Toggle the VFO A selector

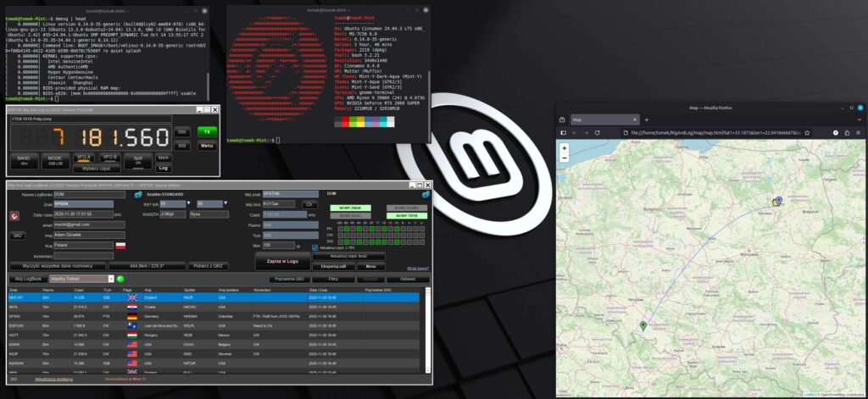tap(83, 159)
